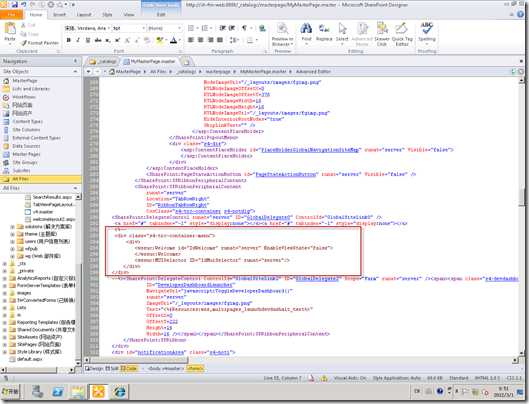Open Master Pages in Site Objects

(x=26, y=154)
